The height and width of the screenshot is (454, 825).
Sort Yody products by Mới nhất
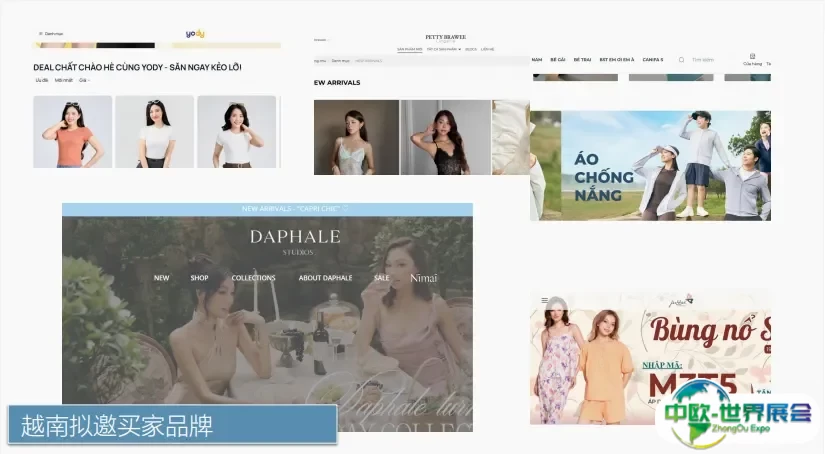[64, 80]
